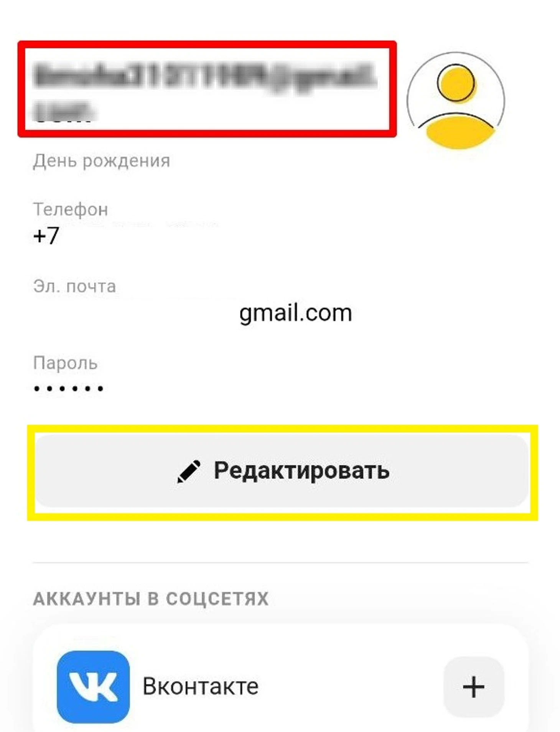Click the yellow profile avatar icon
Image resolution: width=560 pixels, height=732 pixels.
(456, 101)
